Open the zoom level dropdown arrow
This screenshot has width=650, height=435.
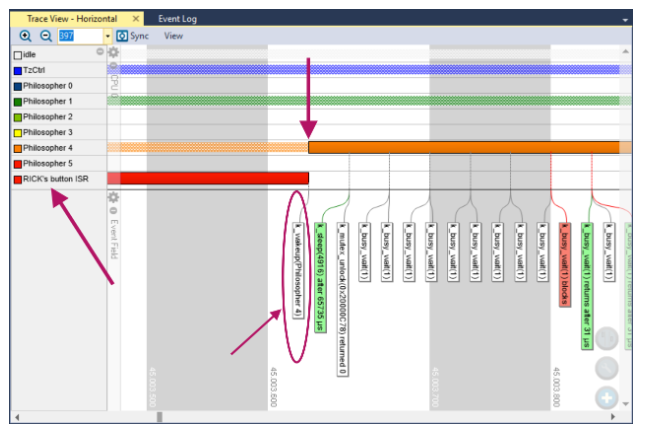tap(108, 36)
